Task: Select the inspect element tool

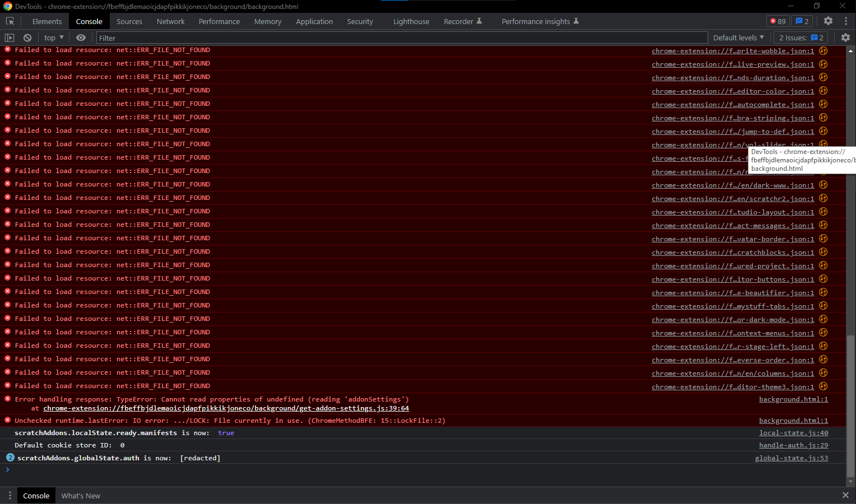Action: pos(10,21)
